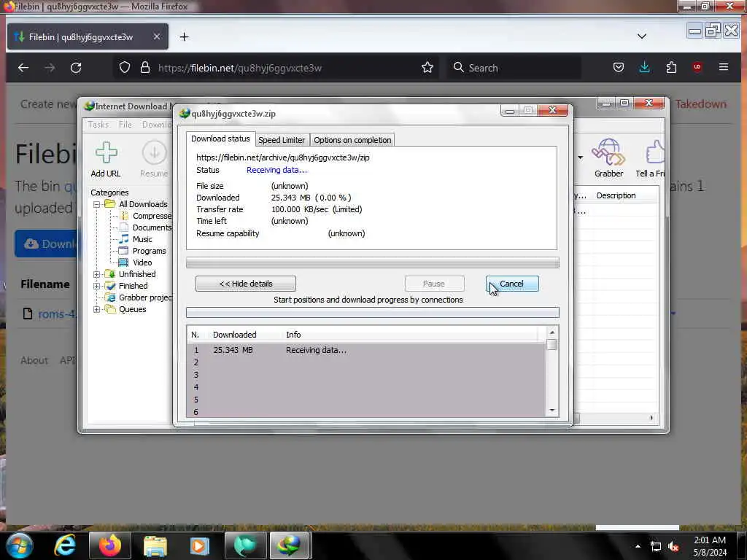747x560 pixels.
Task: Select connection row 1 Receiving data
Action: tap(367, 351)
